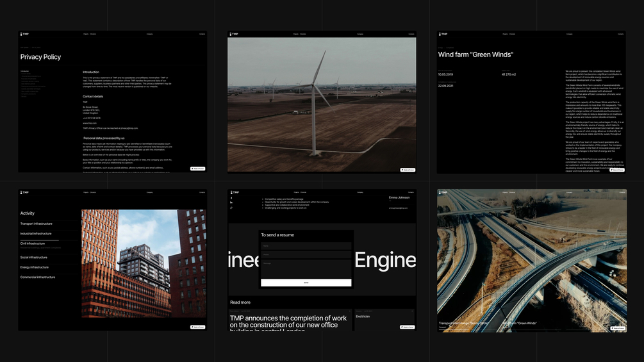This screenshot has width=644, height=362.
Task: Click the Energy breadcrumb above the Wind farm "Green Winds" title
Action: click(x=440, y=47)
